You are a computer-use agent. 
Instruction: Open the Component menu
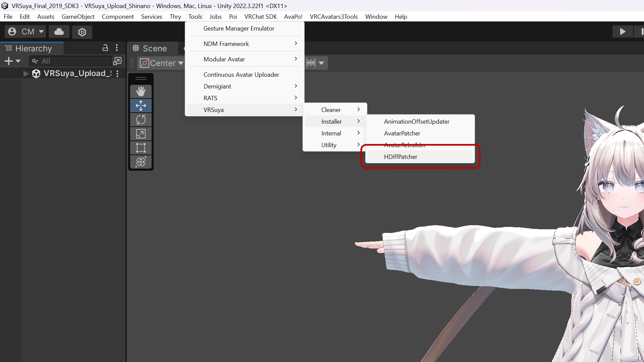118,17
